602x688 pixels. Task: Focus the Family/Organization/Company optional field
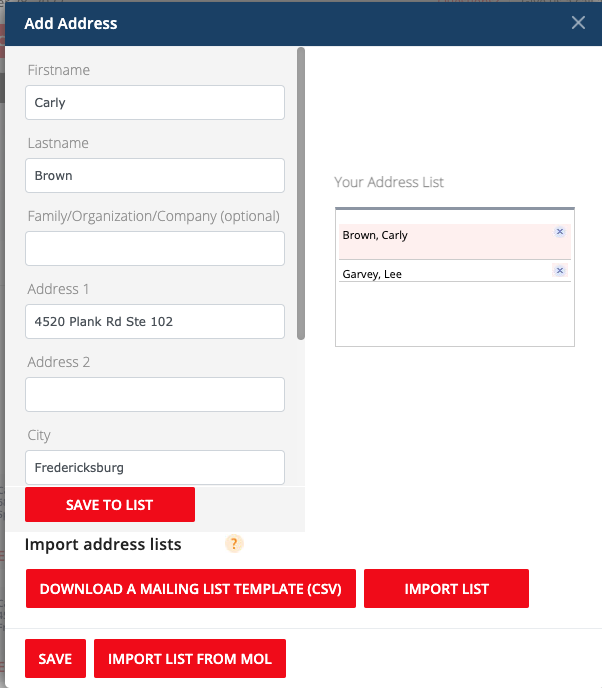pyautogui.click(x=155, y=248)
